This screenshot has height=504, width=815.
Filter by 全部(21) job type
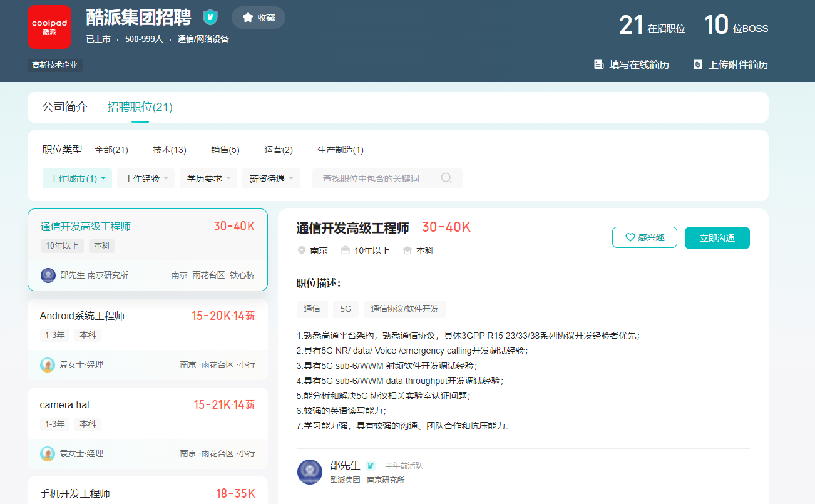click(111, 150)
